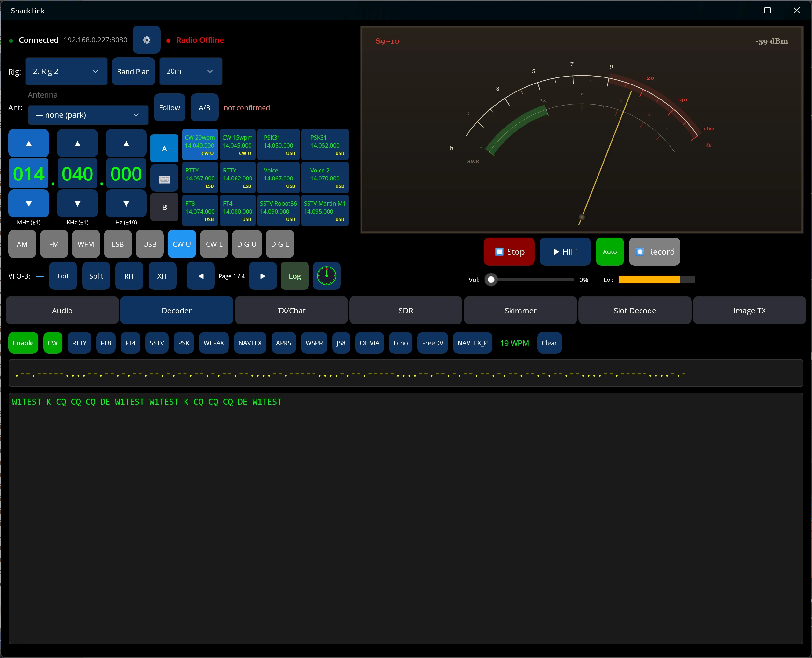Click the Lvl level meter bar
The image size is (812, 658).
tap(656, 280)
